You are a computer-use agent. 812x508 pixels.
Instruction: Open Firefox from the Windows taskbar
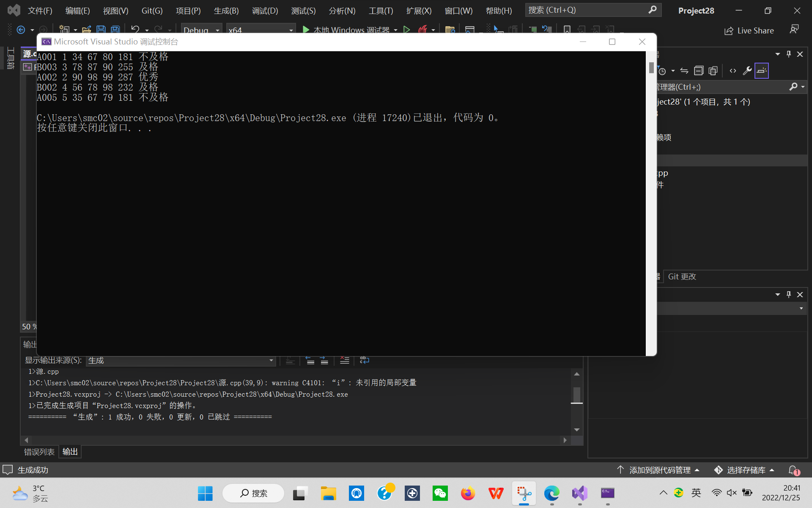pos(468,493)
